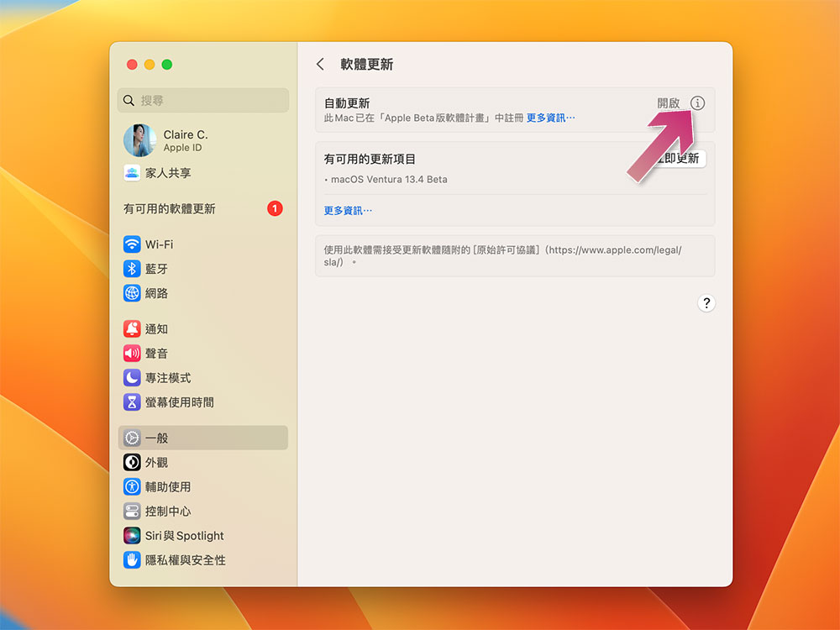
Task: Click the Claire C. Apple ID name
Action: click(x=186, y=134)
